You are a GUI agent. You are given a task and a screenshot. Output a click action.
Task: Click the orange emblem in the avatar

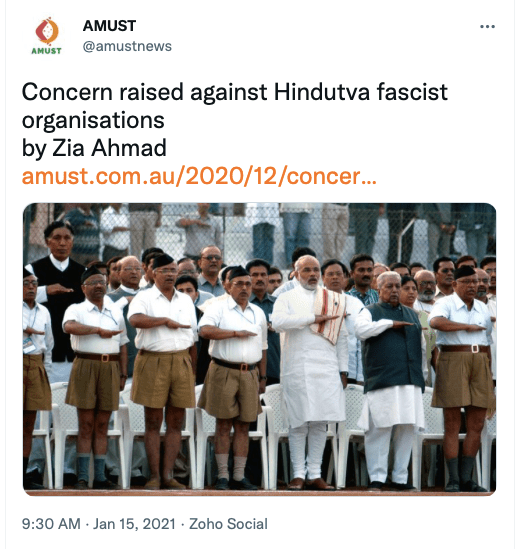pyautogui.click(x=47, y=31)
